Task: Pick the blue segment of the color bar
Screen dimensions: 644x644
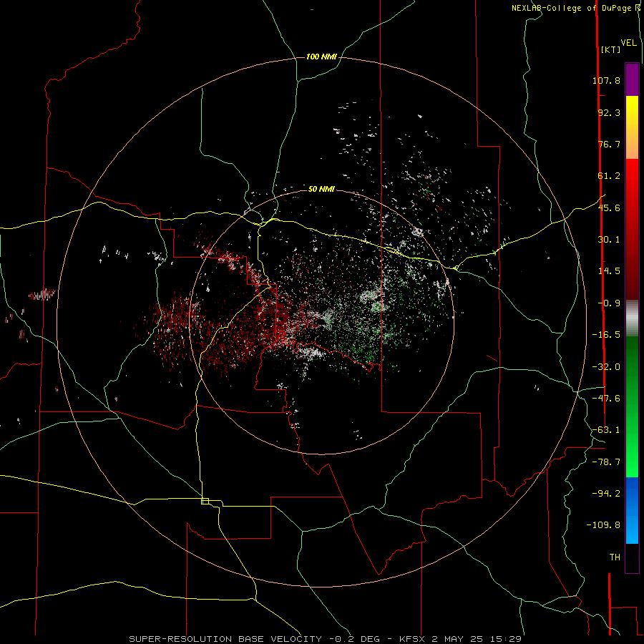Action: [x=632, y=510]
